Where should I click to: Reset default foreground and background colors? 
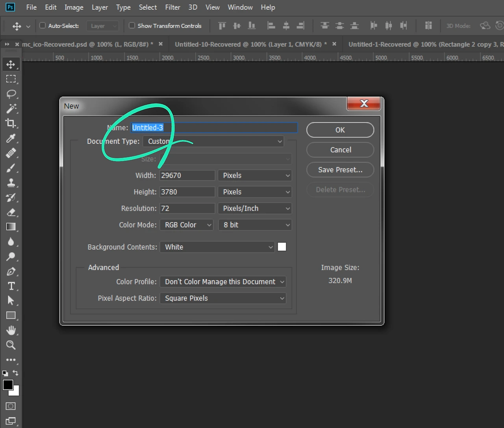(5, 373)
